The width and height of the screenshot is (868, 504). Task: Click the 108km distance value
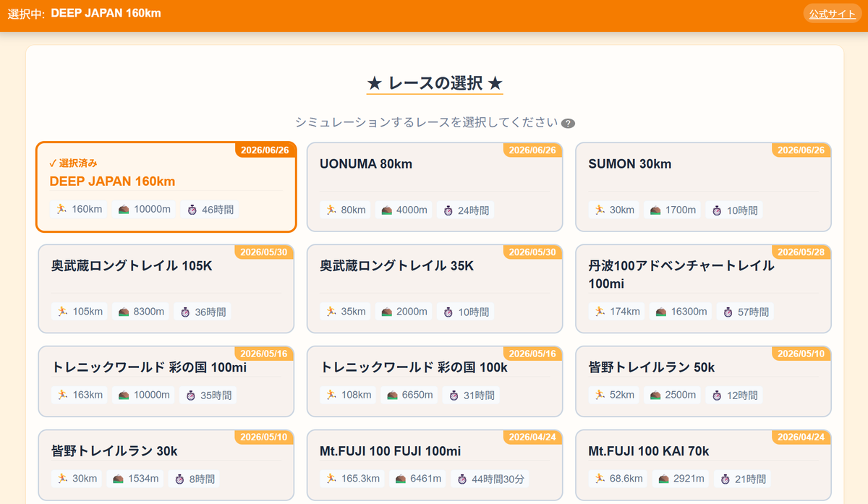click(x=357, y=396)
